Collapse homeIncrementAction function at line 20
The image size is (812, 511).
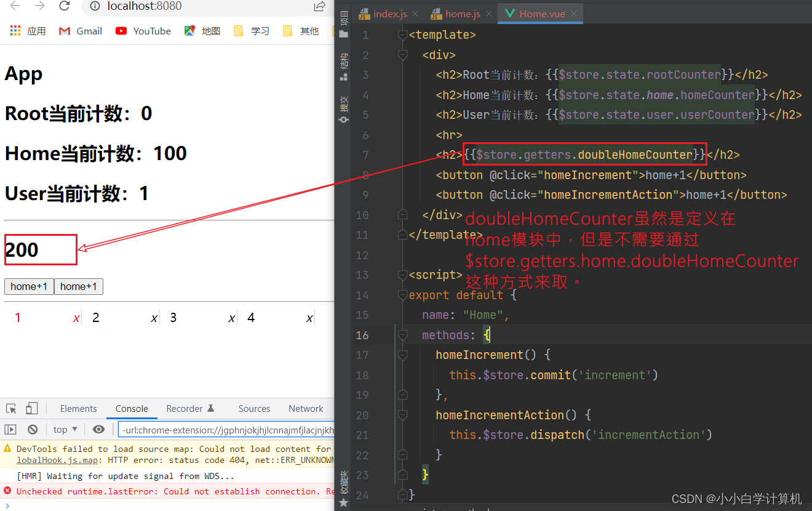click(403, 415)
